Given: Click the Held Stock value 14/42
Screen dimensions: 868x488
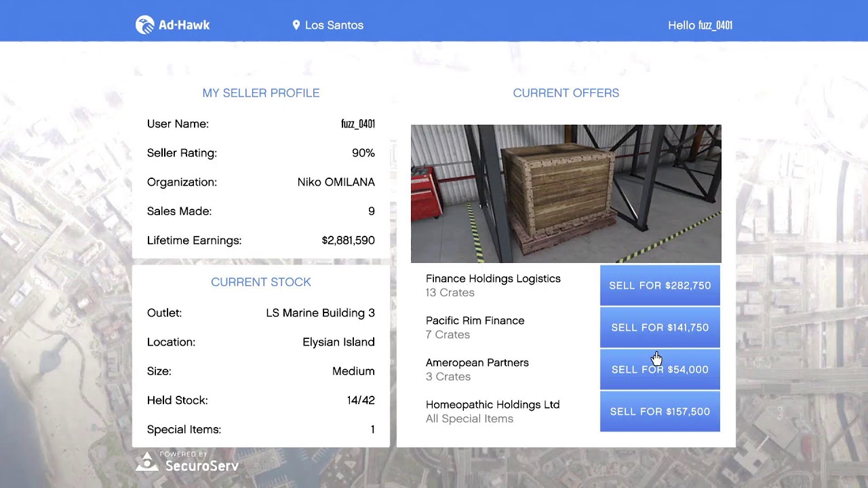Looking at the screenshot, I should tap(361, 401).
